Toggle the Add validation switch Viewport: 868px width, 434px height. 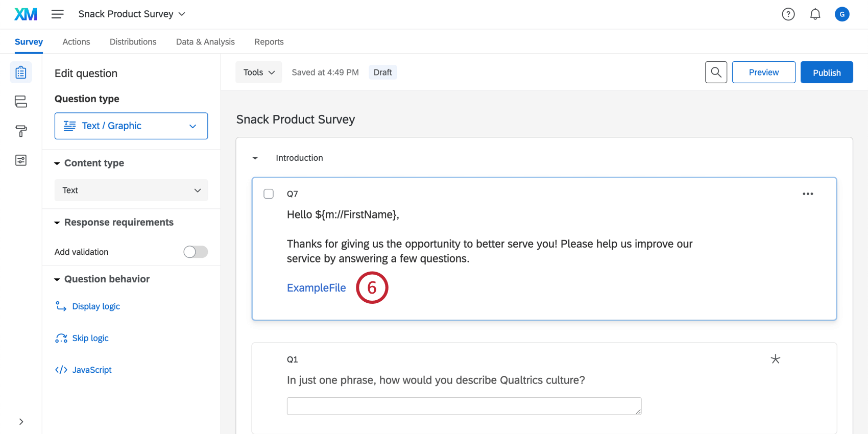pos(196,252)
